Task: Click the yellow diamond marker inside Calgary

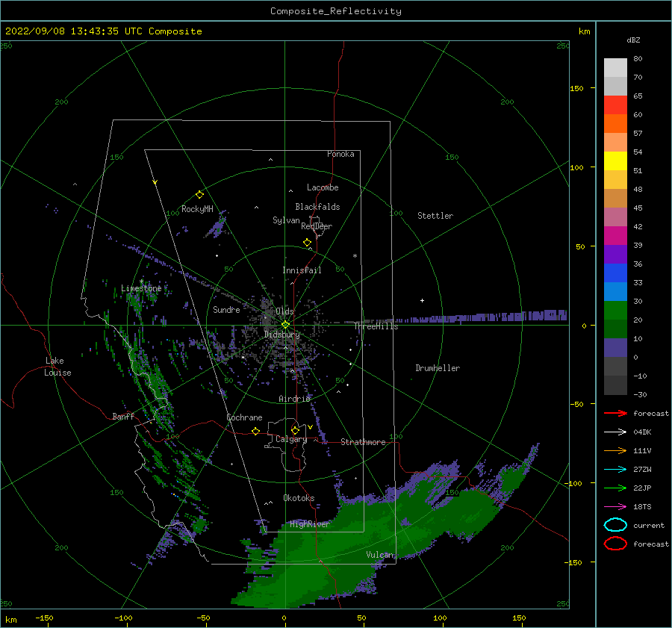Action: coord(295,430)
